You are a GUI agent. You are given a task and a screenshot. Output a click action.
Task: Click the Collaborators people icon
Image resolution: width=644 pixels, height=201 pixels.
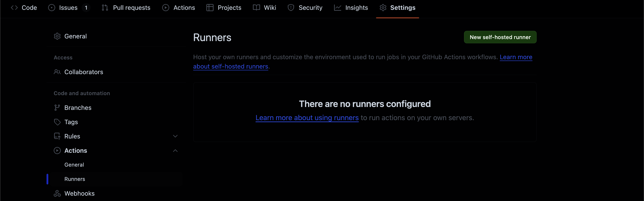(57, 72)
